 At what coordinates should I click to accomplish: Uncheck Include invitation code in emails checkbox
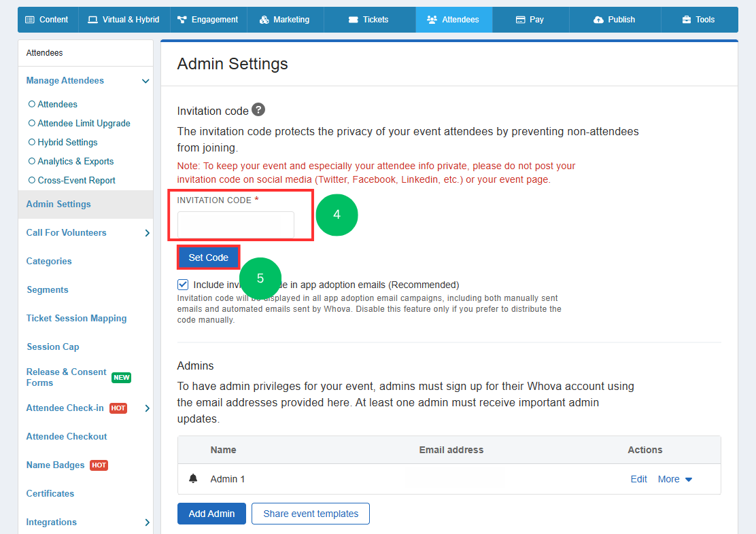tap(183, 285)
